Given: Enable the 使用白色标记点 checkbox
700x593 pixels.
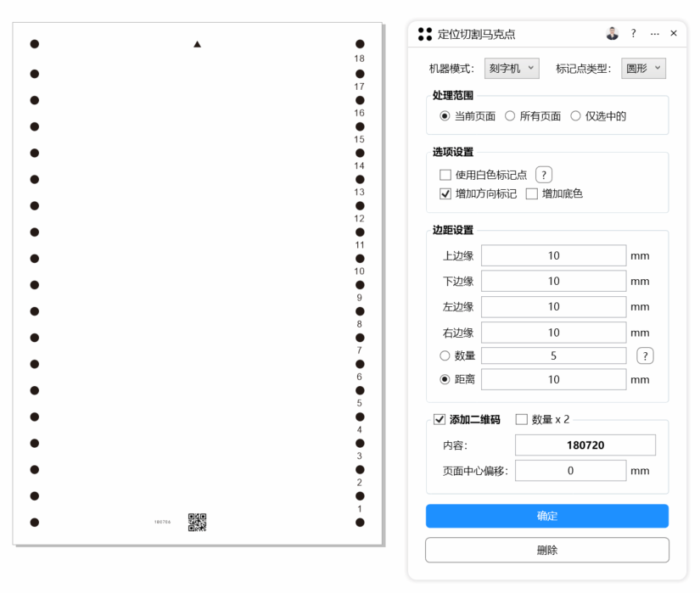Looking at the screenshot, I should point(445,175).
